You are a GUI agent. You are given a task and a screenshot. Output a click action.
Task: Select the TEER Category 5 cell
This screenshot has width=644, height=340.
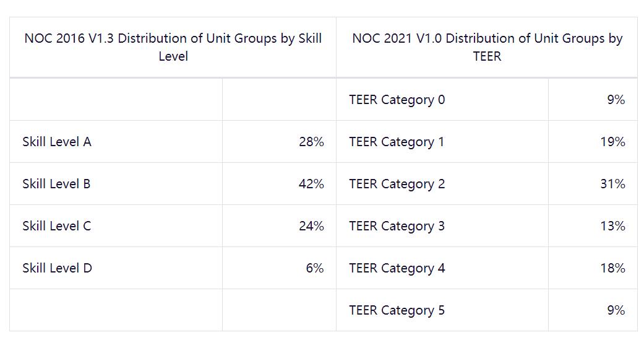point(397,310)
